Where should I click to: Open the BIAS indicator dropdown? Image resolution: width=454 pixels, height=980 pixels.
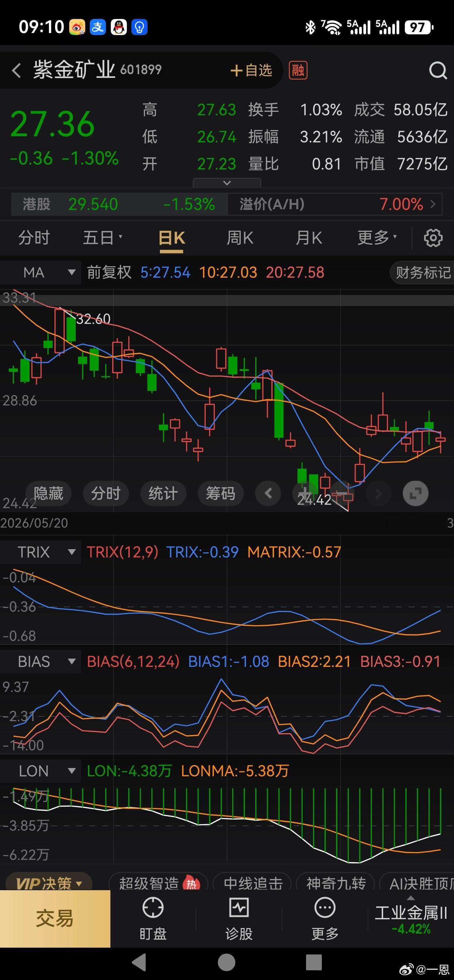[40, 662]
